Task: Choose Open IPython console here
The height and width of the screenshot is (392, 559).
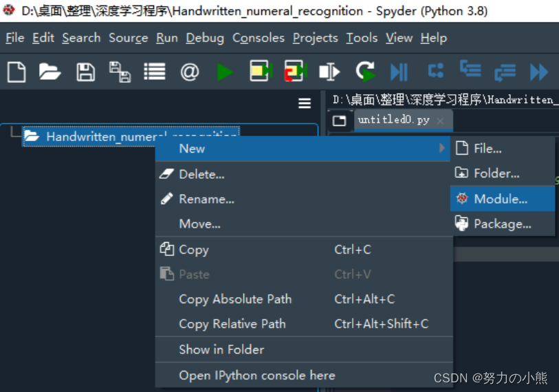Action: point(304,375)
